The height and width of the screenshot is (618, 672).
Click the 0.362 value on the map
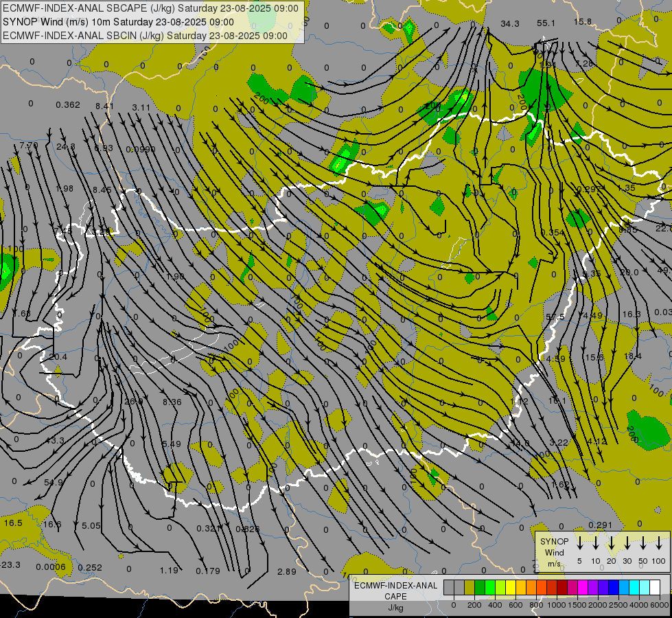[68, 104]
